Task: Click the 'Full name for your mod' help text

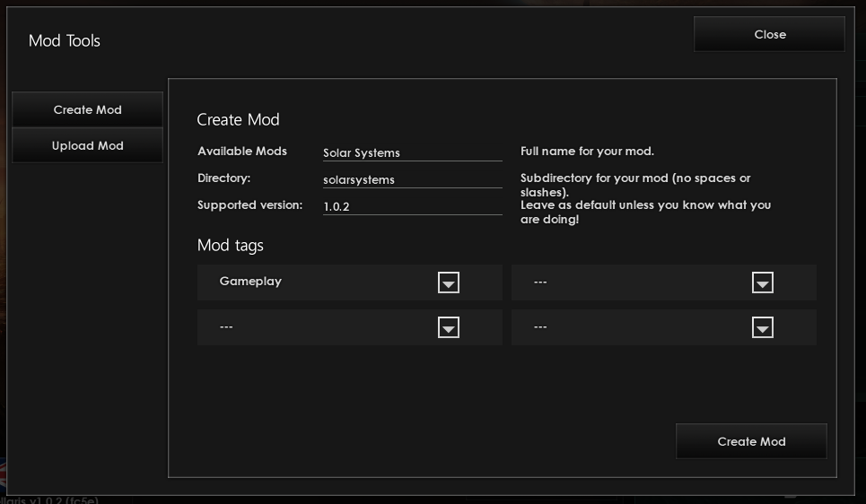Action: [588, 152]
